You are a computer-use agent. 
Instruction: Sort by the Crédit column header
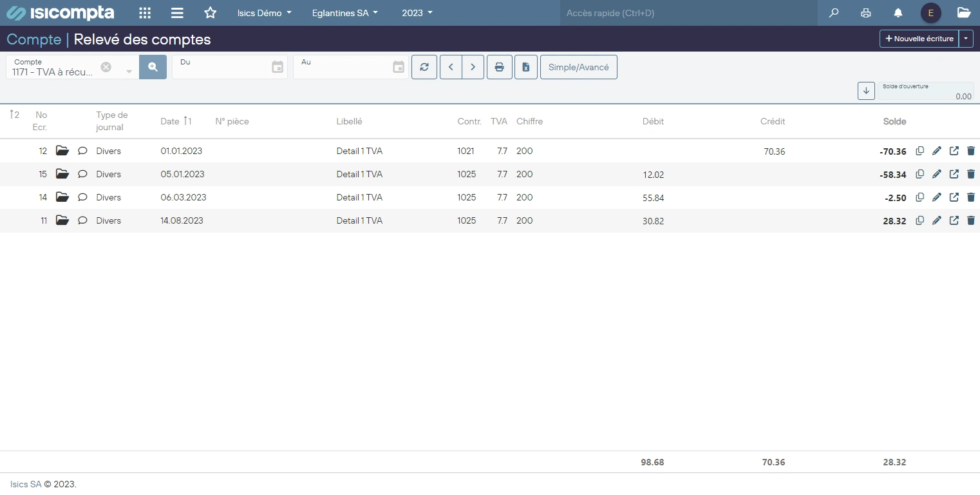pyautogui.click(x=773, y=121)
